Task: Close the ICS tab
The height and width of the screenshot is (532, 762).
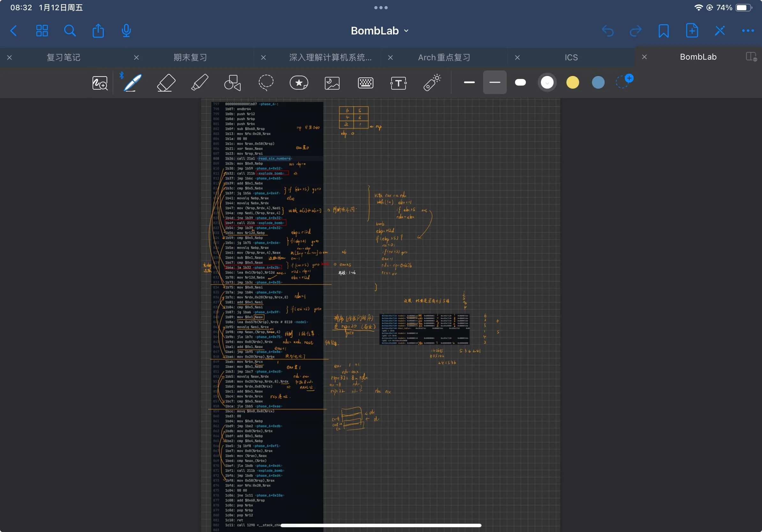Action: coord(517,58)
